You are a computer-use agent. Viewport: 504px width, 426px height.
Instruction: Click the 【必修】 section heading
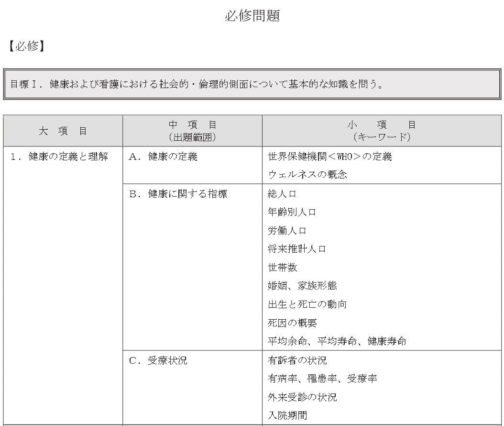[27, 46]
